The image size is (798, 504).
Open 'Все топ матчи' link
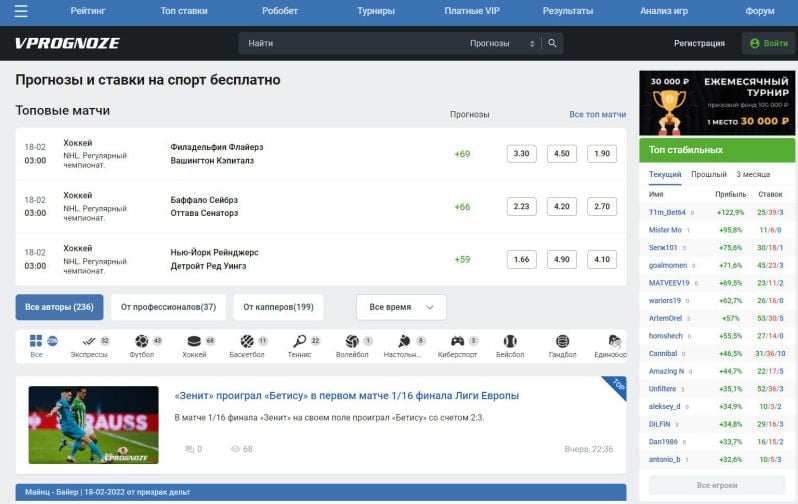point(597,115)
